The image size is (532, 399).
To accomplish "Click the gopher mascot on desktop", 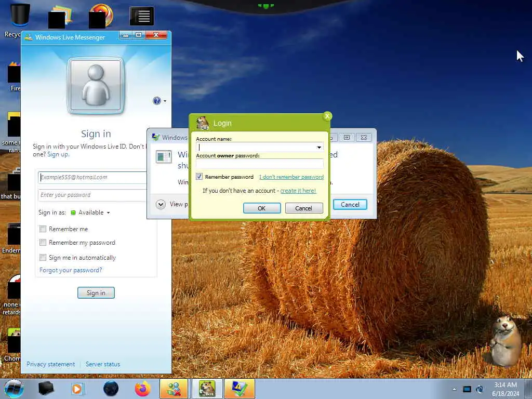I will [x=505, y=341].
